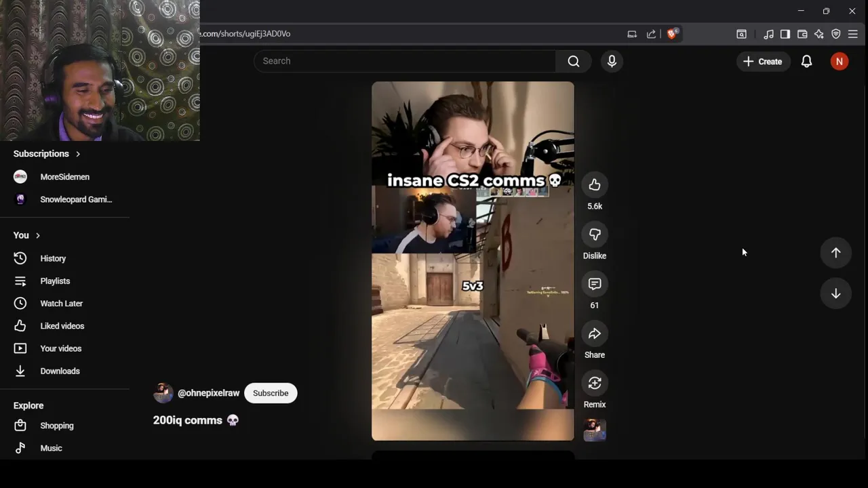Click the Dislike thumbs-down icon

click(595, 235)
